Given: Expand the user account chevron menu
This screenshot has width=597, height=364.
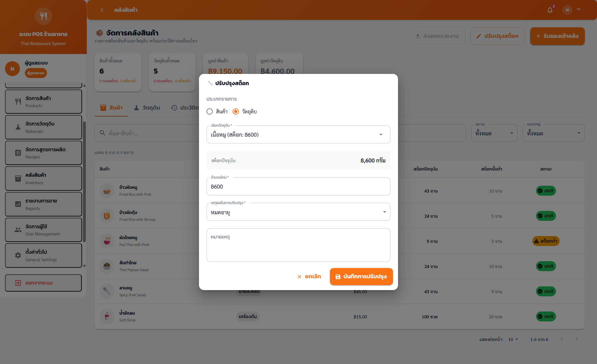Looking at the screenshot, I should pyautogui.click(x=579, y=9).
